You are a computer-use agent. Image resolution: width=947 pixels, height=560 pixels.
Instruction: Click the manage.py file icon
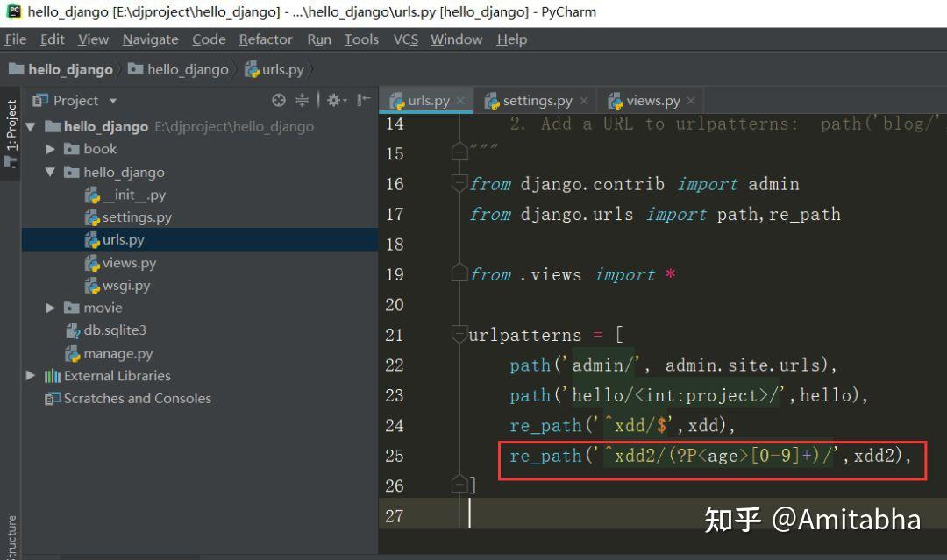click(73, 354)
